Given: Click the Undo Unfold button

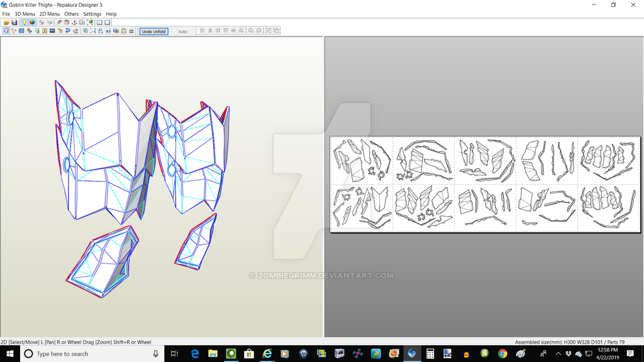Looking at the screenshot, I should pos(153,31).
